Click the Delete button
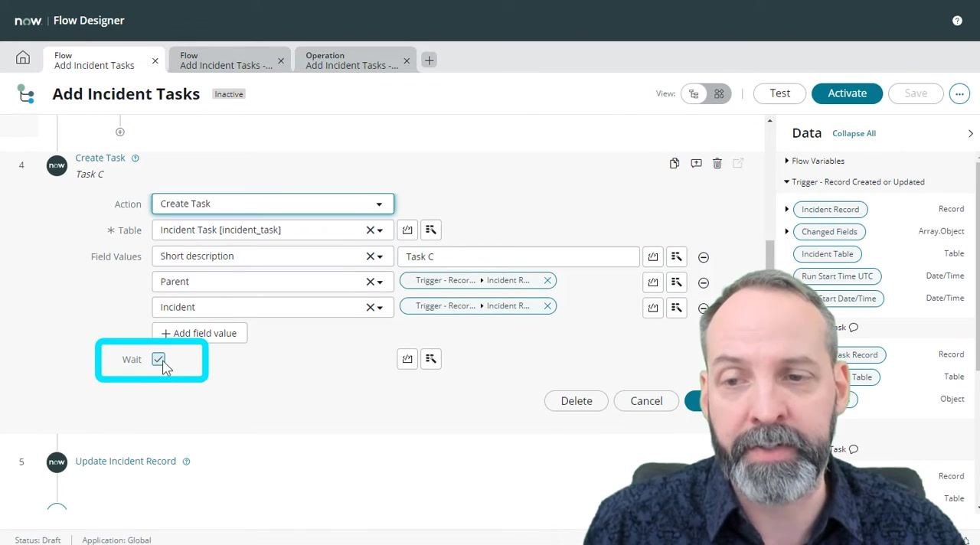 click(576, 401)
